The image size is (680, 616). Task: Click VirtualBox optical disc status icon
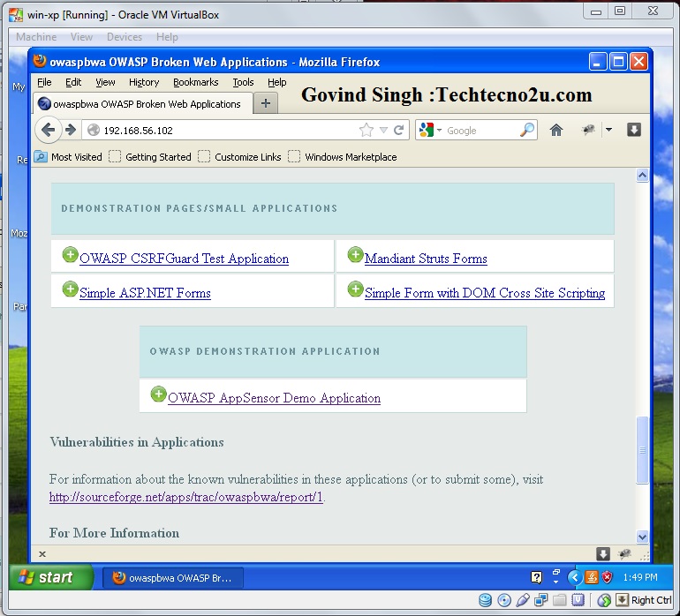tap(504, 600)
